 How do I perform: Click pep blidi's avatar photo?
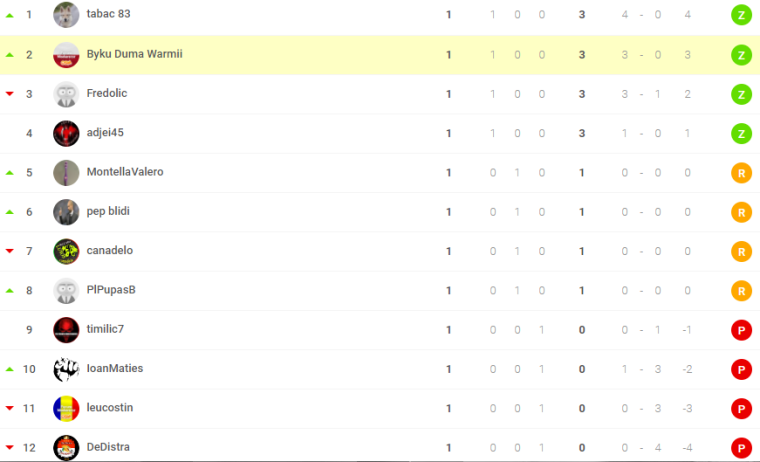pyautogui.click(x=66, y=212)
